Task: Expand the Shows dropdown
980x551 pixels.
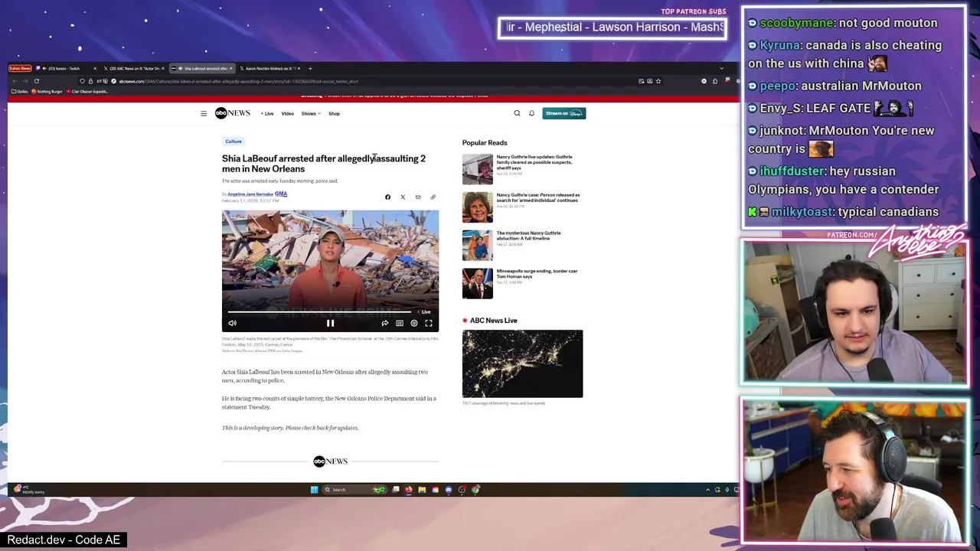Action: click(311, 113)
